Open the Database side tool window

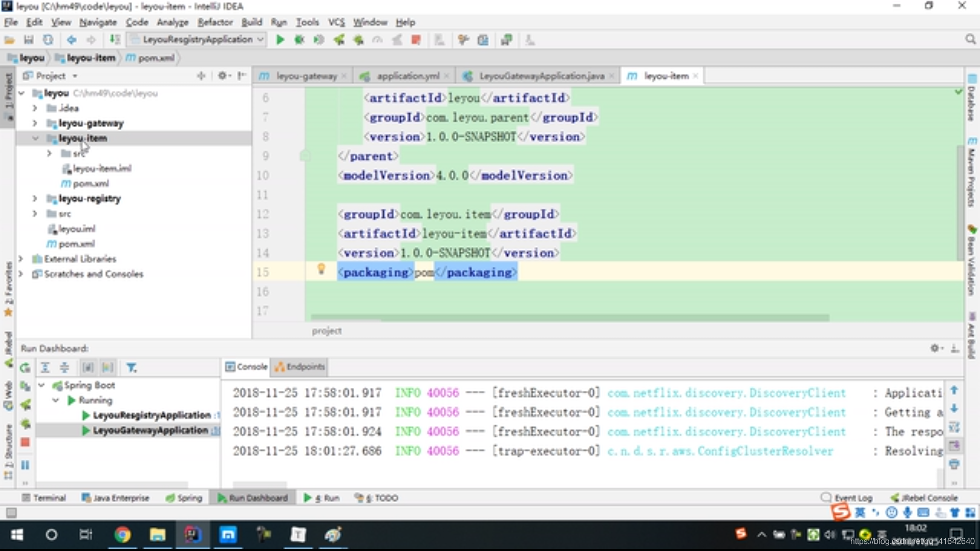(x=972, y=98)
